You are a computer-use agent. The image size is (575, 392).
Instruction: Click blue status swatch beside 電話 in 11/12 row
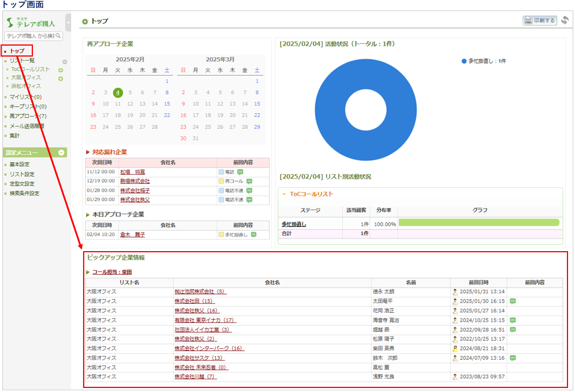tap(221, 172)
